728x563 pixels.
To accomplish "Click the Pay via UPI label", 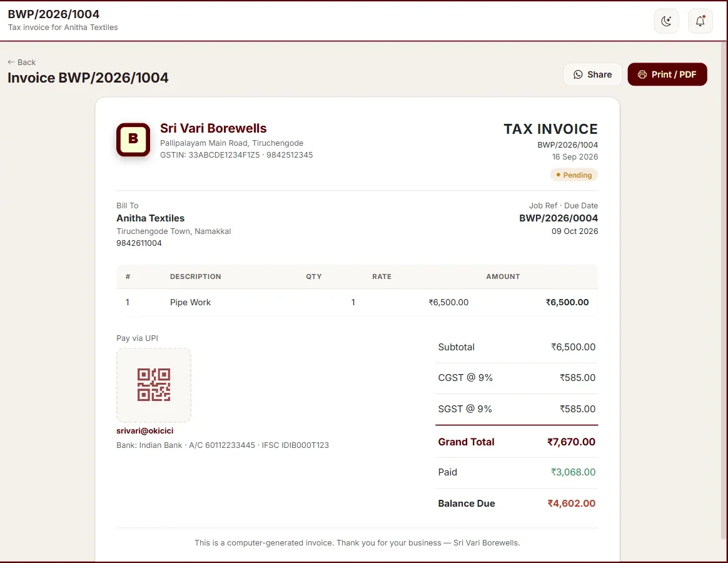I will (137, 338).
